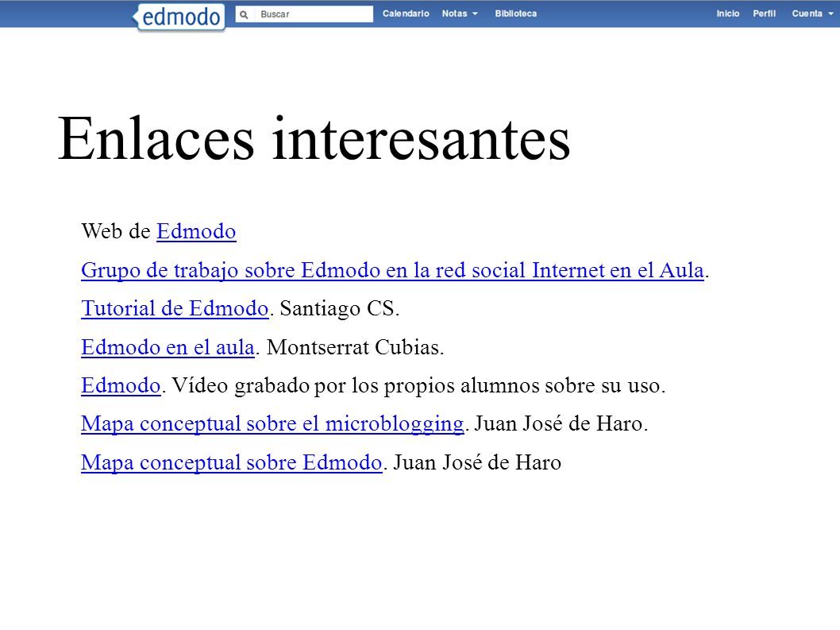Open the Biblioteca page
The height and width of the screenshot is (630, 840).
click(515, 14)
